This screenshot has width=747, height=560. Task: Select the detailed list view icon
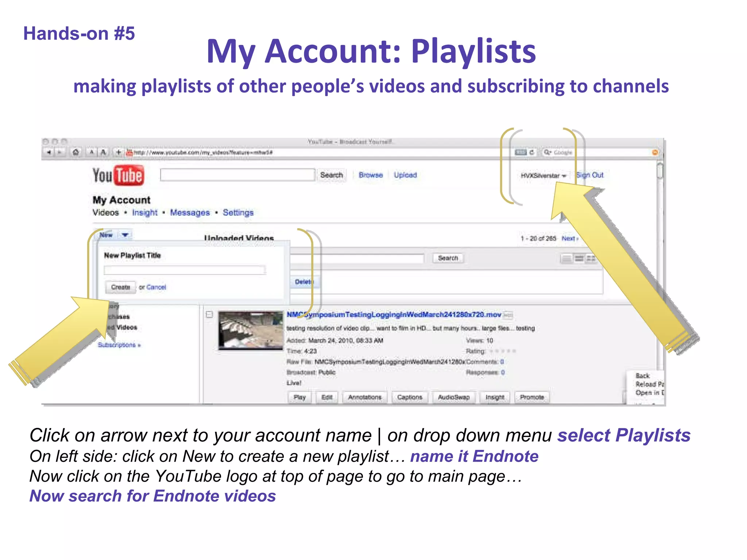pyautogui.click(x=579, y=259)
